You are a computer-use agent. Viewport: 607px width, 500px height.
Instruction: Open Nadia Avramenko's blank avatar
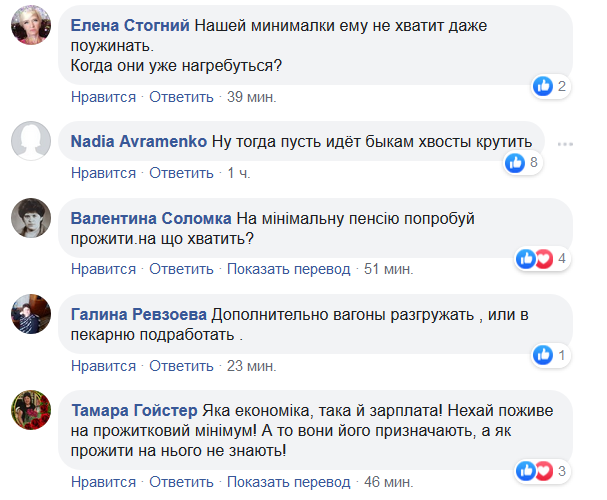tap(31, 140)
